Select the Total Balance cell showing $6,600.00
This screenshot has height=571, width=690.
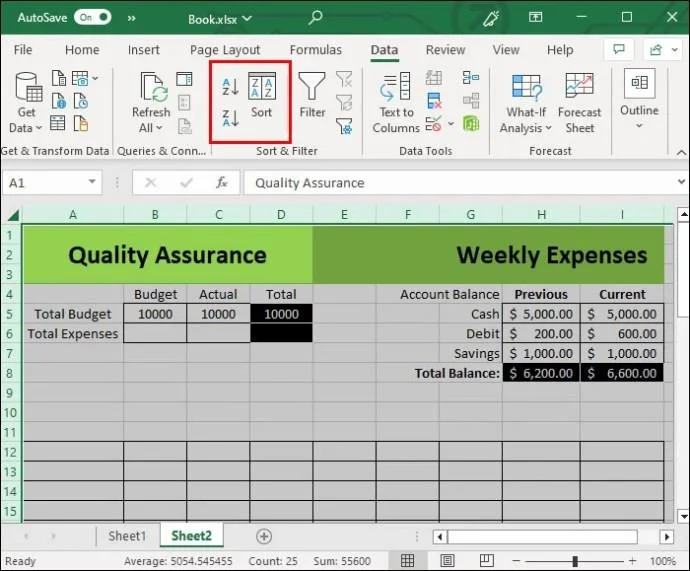(x=621, y=373)
